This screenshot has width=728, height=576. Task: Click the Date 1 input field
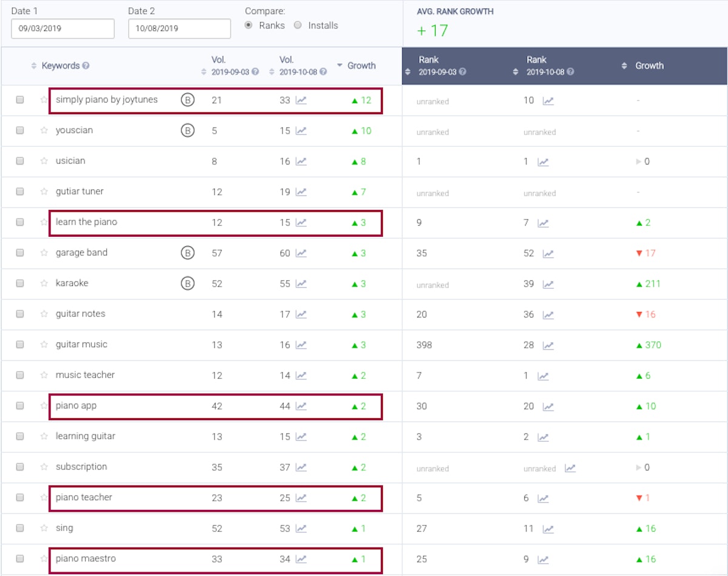click(62, 29)
